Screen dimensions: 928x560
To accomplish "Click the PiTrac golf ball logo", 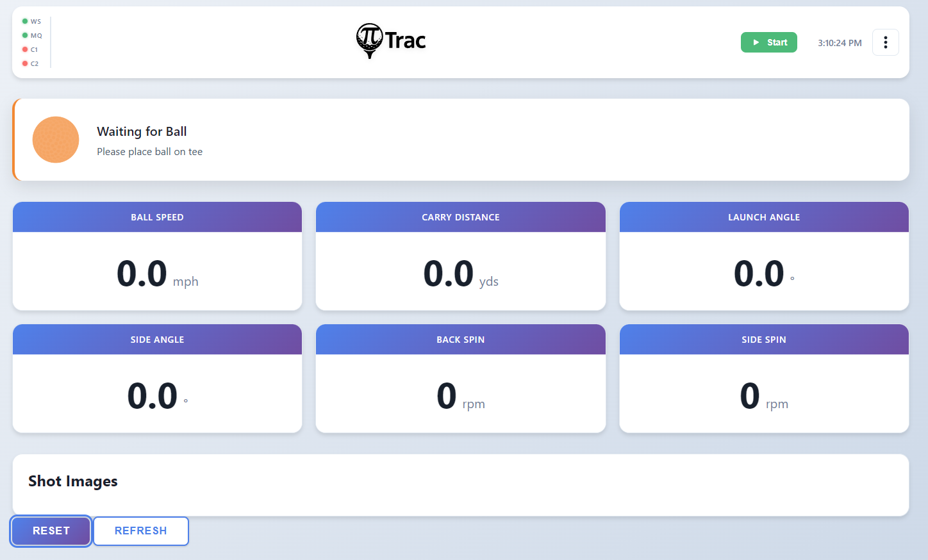I will (x=369, y=40).
